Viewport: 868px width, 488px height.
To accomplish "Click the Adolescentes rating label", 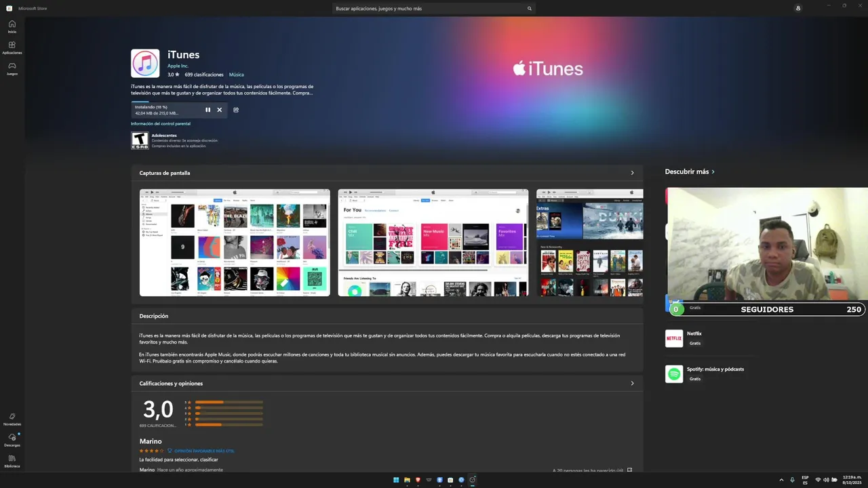I will tap(164, 136).
